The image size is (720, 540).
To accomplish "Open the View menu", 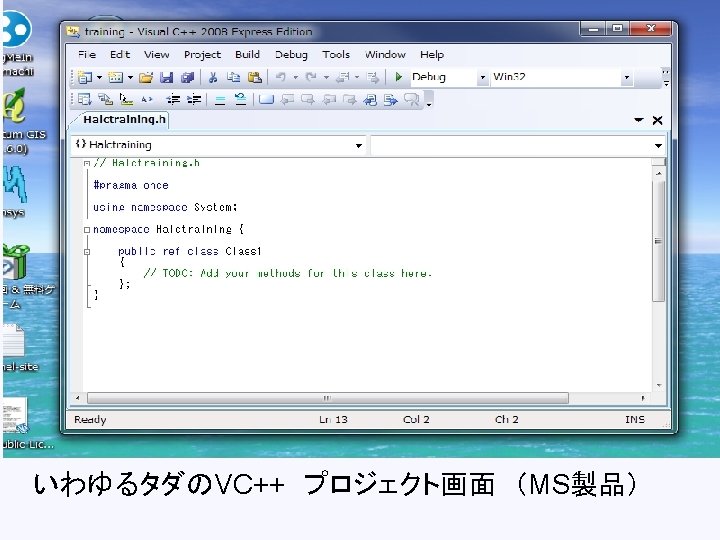I will 157,55.
